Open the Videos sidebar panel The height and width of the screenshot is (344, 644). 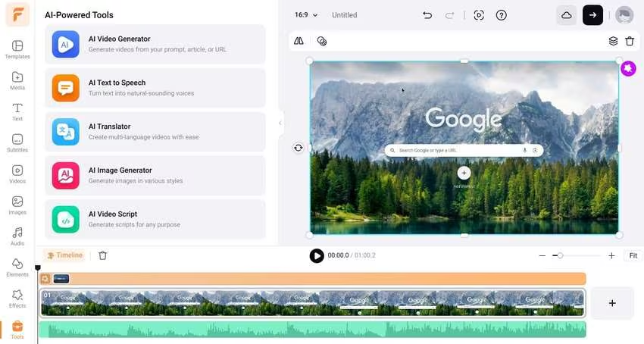17,174
